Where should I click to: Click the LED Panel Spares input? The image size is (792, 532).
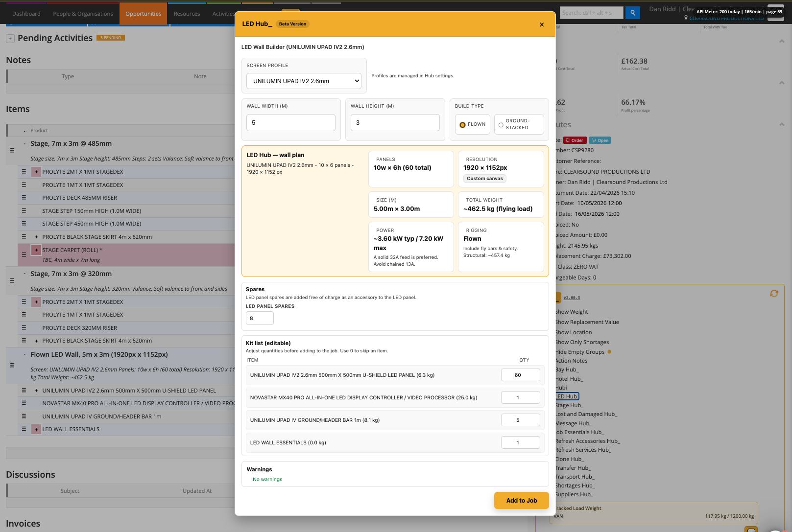[x=260, y=318]
